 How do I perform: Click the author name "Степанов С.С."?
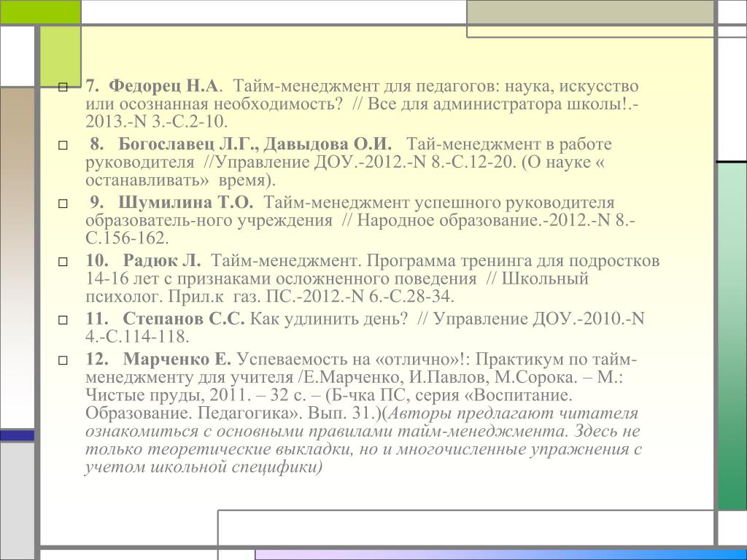click(x=184, y=319)
